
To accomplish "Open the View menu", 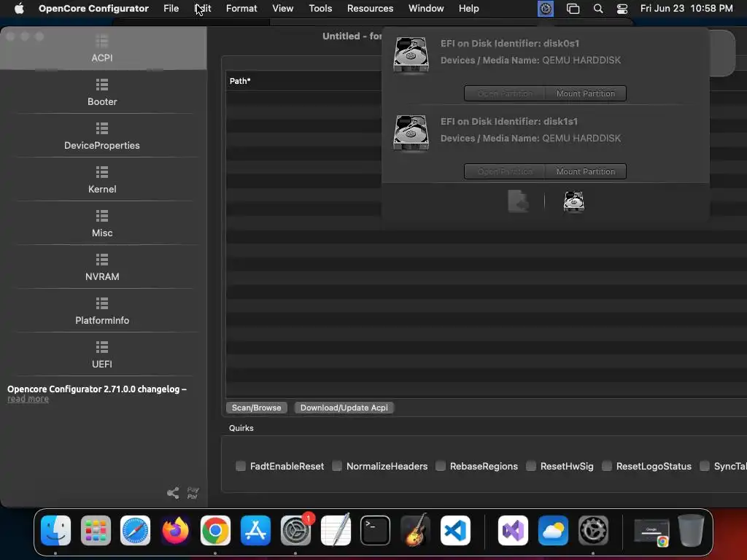I will pos(282,9).
